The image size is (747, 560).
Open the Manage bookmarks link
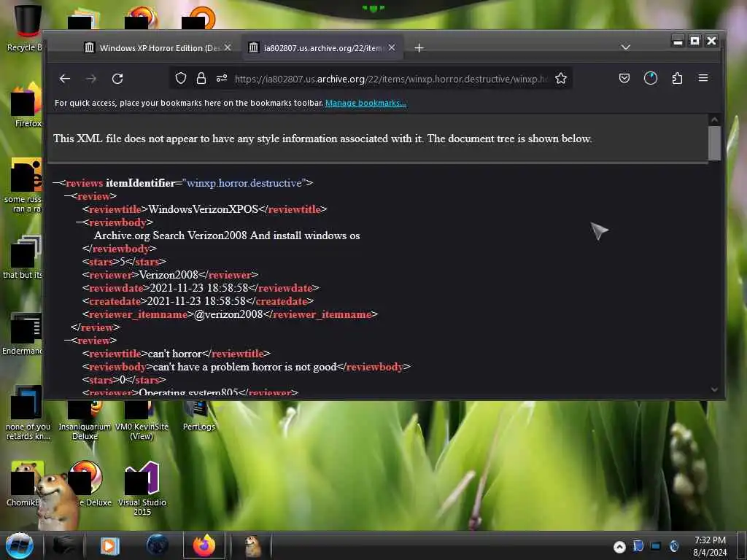coord(365,103)
